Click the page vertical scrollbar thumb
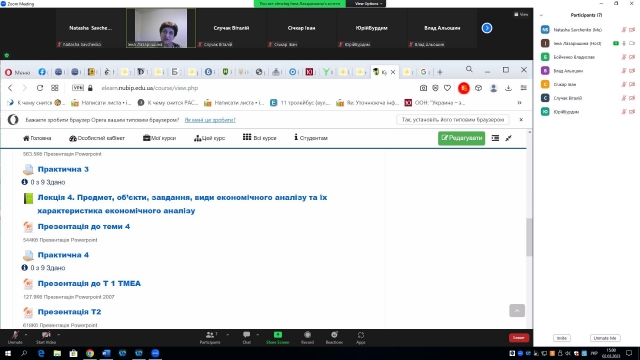The image size is (640, 360). (x=529, y=237)
